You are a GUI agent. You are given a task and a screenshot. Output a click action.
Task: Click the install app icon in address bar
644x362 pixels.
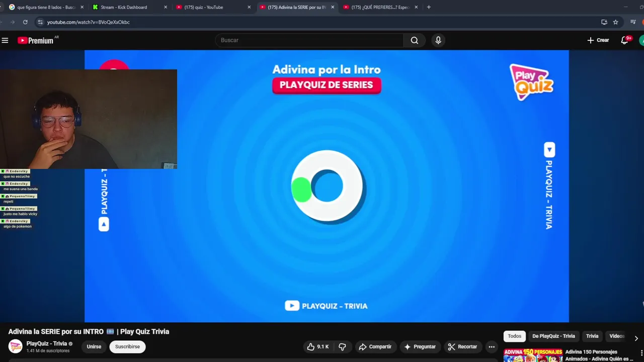coord(604,22)
